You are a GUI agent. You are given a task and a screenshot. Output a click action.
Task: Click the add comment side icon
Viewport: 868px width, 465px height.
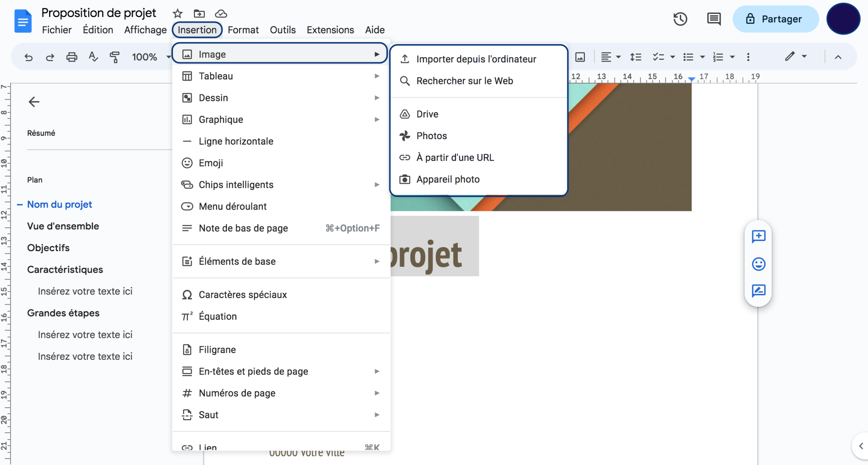coord(758,236)
